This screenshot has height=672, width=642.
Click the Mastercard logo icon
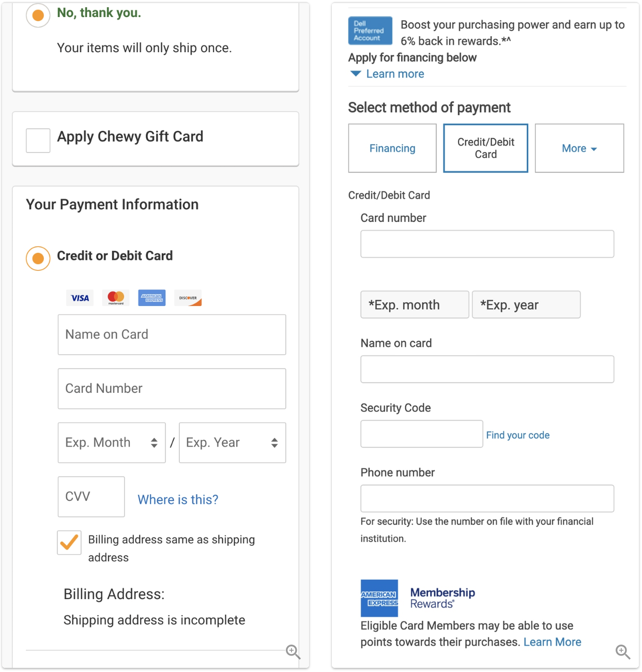pyautogui.click(x=116, y=298)
